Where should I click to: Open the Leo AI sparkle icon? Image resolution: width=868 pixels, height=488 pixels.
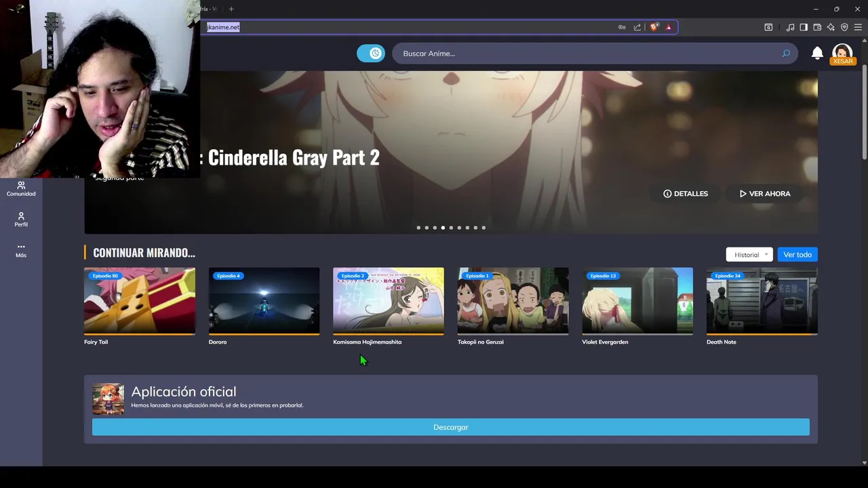pyautogui.click(x=831, y=27)
